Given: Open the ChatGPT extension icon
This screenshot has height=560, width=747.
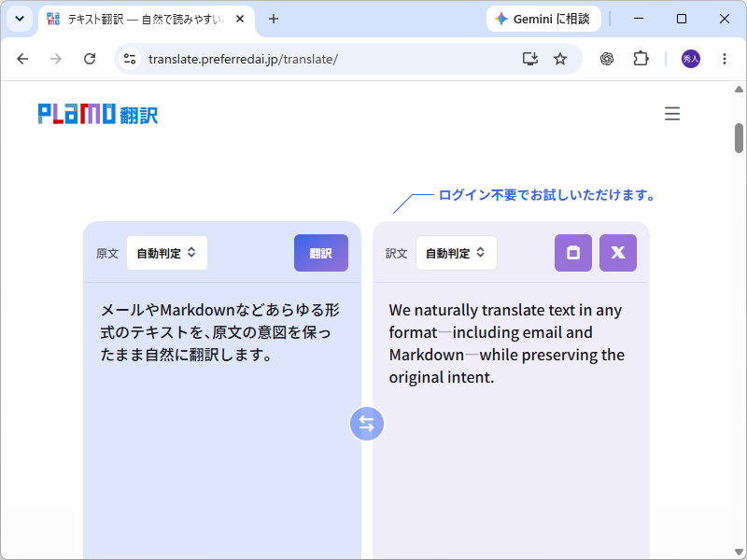Looking at the screenshot, I should tap(606, 59).
